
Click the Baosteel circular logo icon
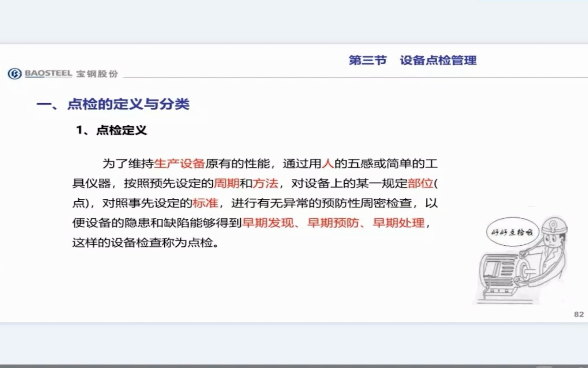pyautogui.click(x=15, y=74)
